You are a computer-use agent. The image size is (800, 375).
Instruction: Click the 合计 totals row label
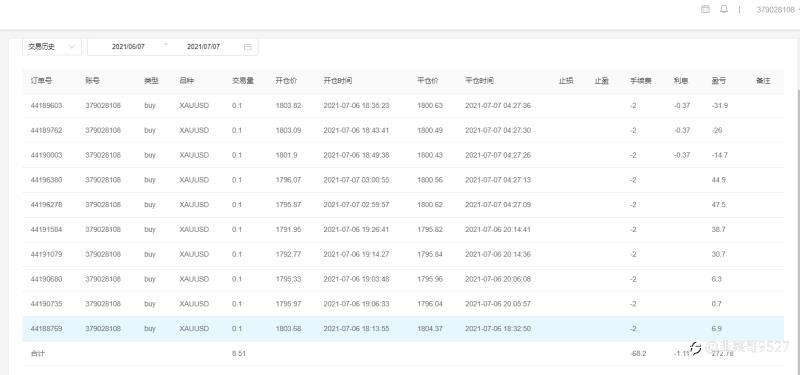coord(37,353)
